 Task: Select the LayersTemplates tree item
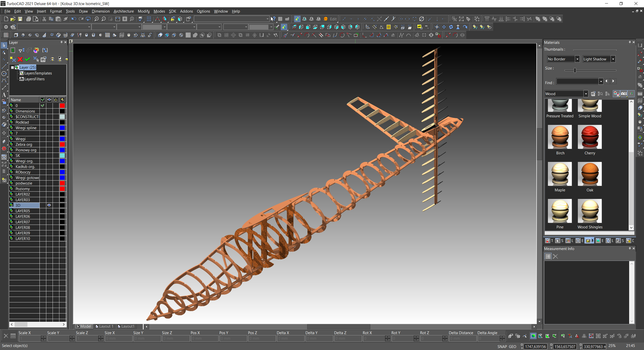pos(38,73)
